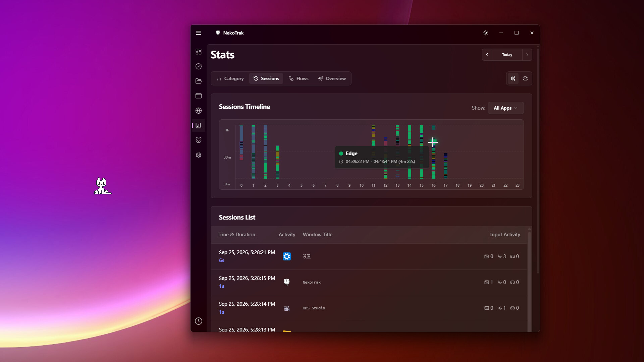The image size is (644, 362).
Task: Open the check-circle tasks sidebar icon
Action: tap(199, 66)
